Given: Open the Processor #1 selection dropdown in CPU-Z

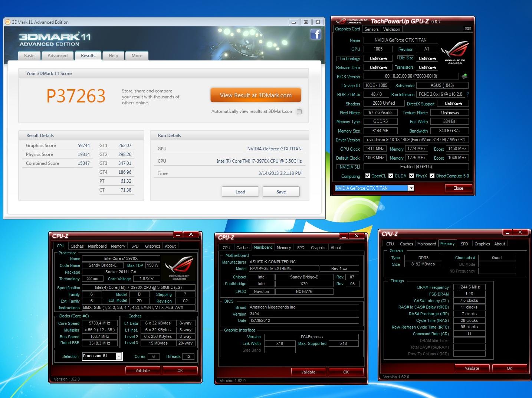Looking at the screenshot, I should click(118, 356).
